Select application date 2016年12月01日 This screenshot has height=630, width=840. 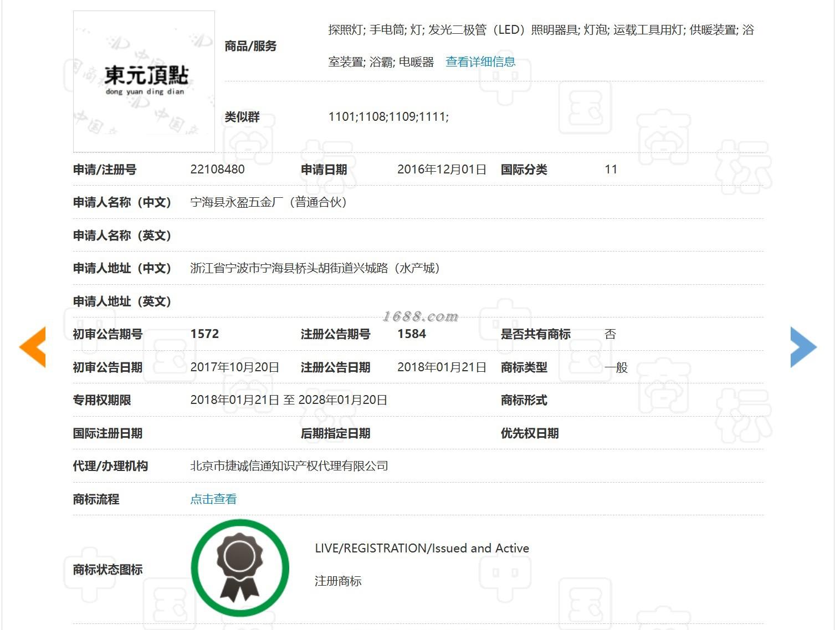(442, 170)
